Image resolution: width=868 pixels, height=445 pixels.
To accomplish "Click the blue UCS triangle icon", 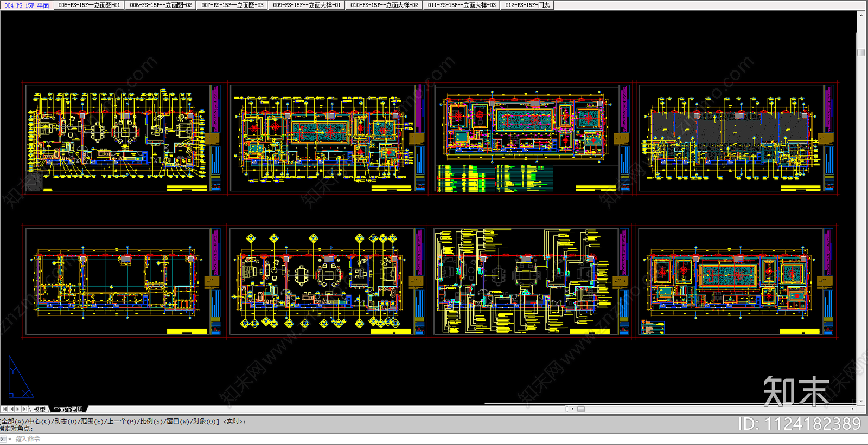I will click(21, 377).
